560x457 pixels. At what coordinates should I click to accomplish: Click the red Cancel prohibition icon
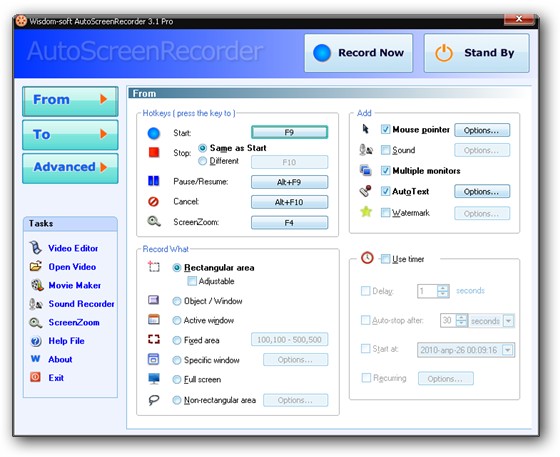[154, 202]
